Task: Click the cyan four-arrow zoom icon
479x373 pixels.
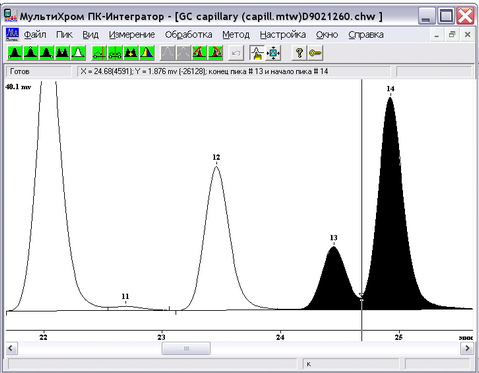Action: pos(273,53)
